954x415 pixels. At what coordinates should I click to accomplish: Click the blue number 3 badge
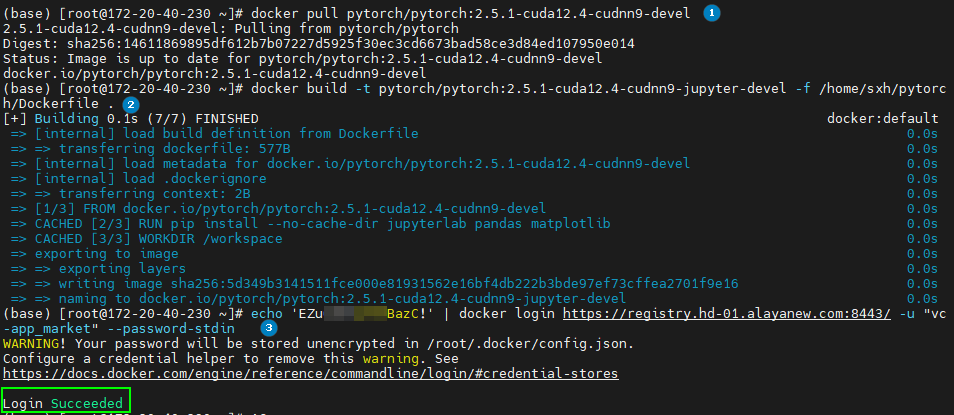(268, 328)
